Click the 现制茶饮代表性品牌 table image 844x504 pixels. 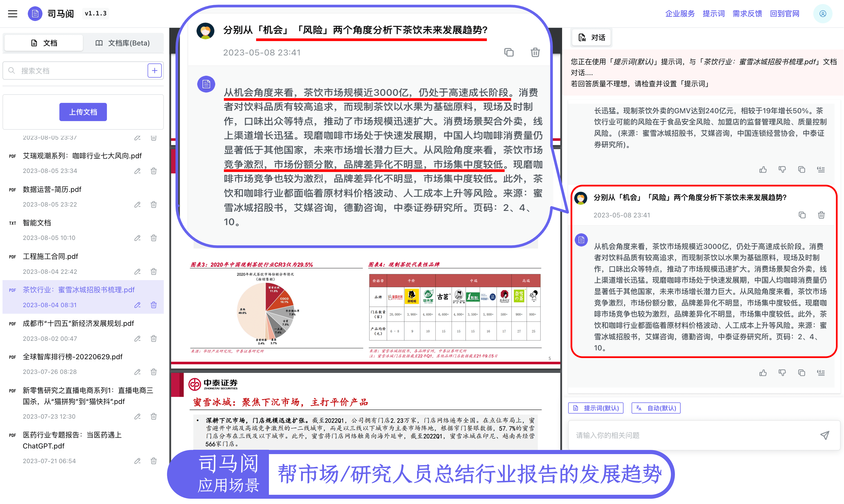455,307
